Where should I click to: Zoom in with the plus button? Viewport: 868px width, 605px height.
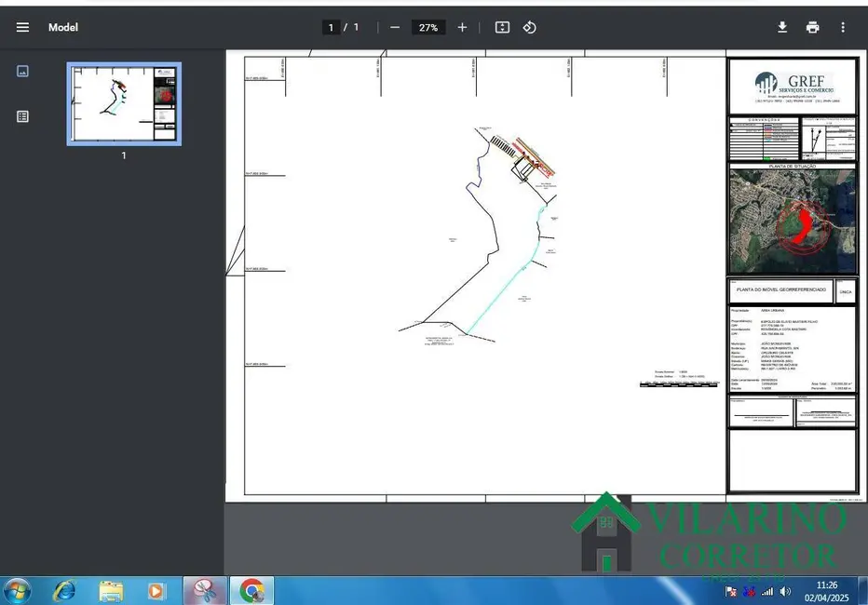[462, 27]
